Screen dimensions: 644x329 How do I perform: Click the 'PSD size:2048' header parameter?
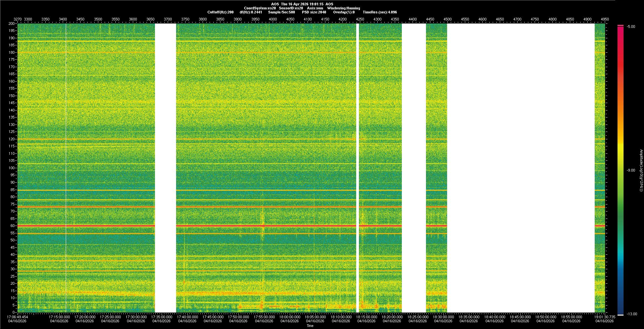314,12
